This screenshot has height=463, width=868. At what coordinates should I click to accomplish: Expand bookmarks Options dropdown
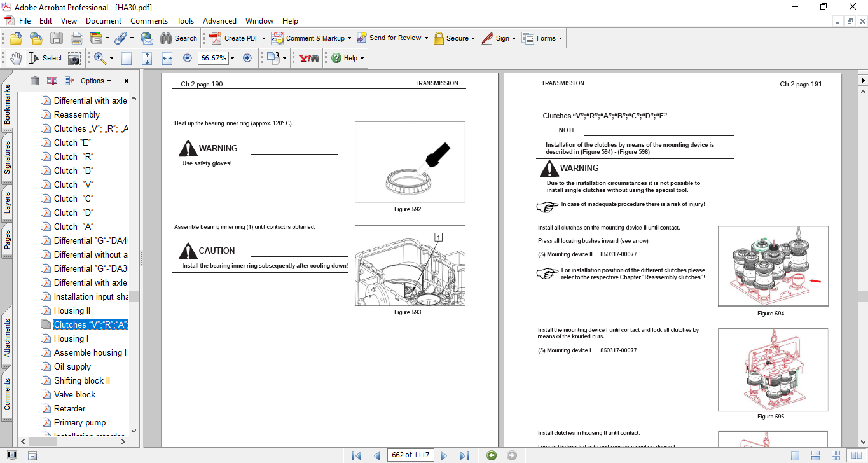(x=95, y=81)
